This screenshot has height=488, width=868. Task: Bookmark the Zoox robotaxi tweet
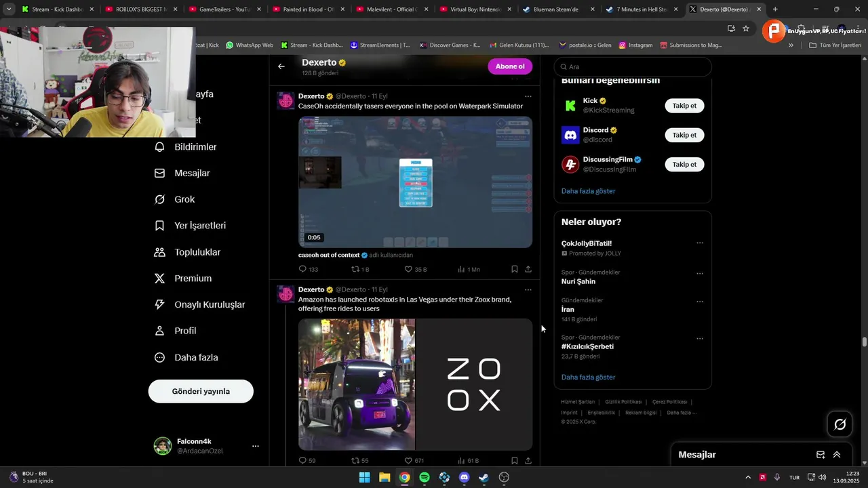[515, 461]
